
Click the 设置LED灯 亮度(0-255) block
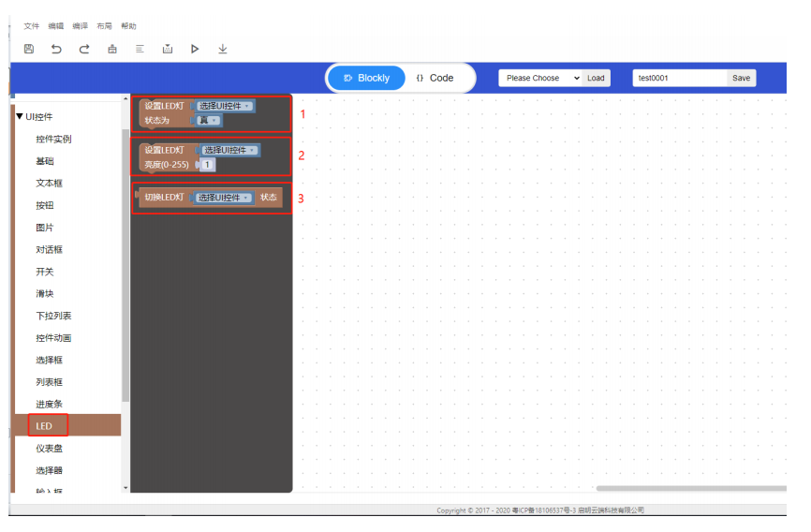167,158
